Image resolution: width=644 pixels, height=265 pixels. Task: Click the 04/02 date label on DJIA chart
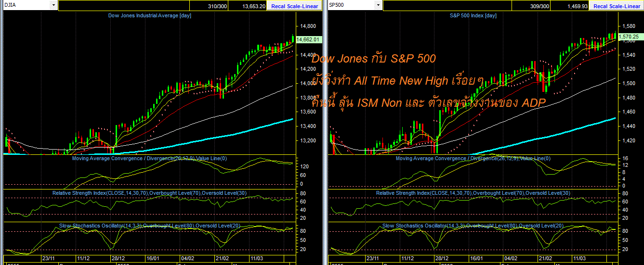click(187, 258)
